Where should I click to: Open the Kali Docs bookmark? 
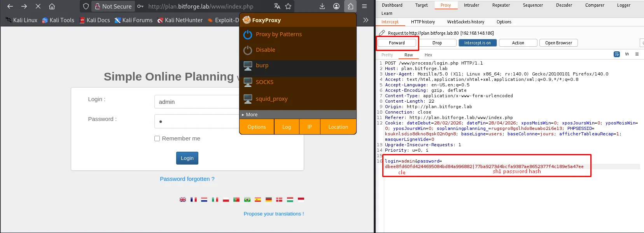94,20
